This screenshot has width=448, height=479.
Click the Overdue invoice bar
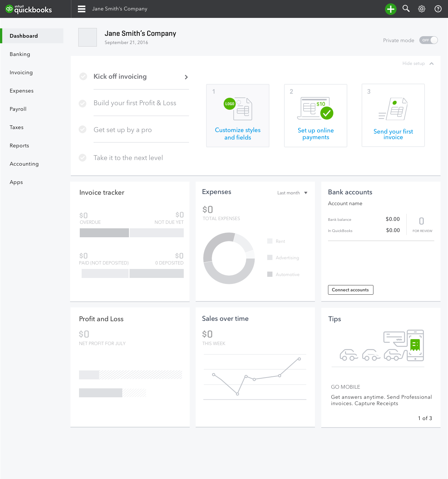click(x=104, y=233)
